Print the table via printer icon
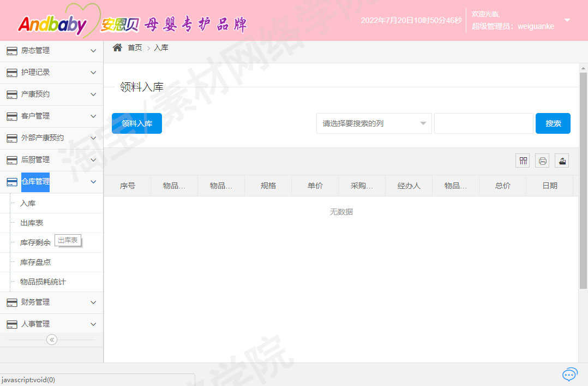 [542, 161]
